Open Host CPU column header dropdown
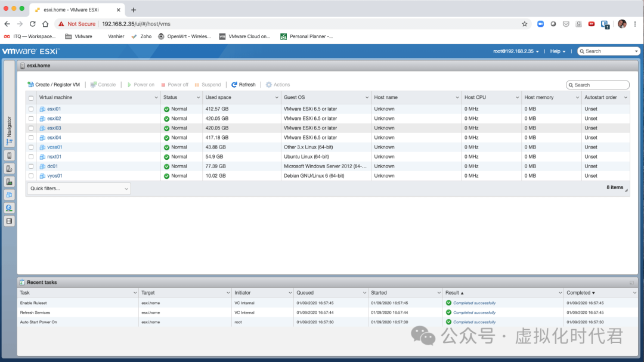Screen dimensions: 644x362 (517, 98)
